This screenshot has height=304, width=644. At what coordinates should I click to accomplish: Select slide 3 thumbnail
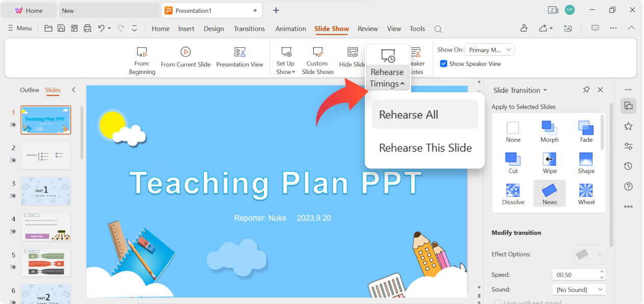[46, 191]
